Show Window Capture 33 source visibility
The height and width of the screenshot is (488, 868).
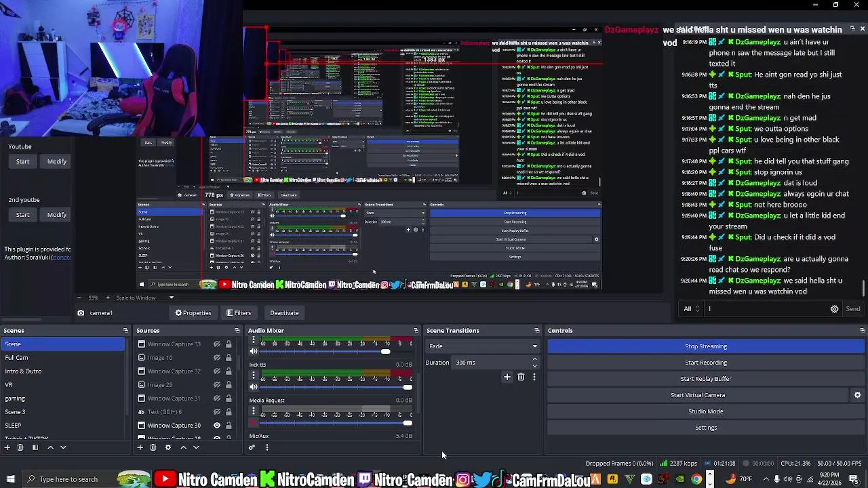click(x=217, y=344)
